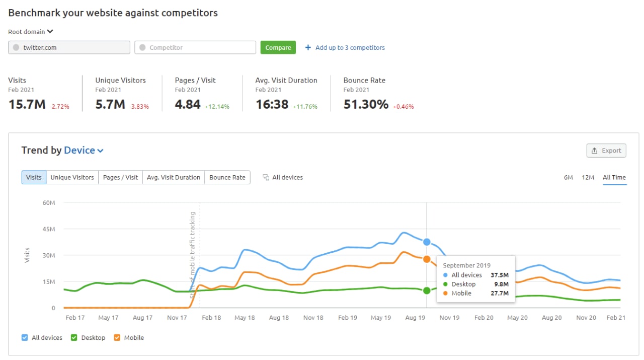This screenshot has width=644, height=360.
Task: Click the 37.5M value in tooltip
Action: pos(499,275)
